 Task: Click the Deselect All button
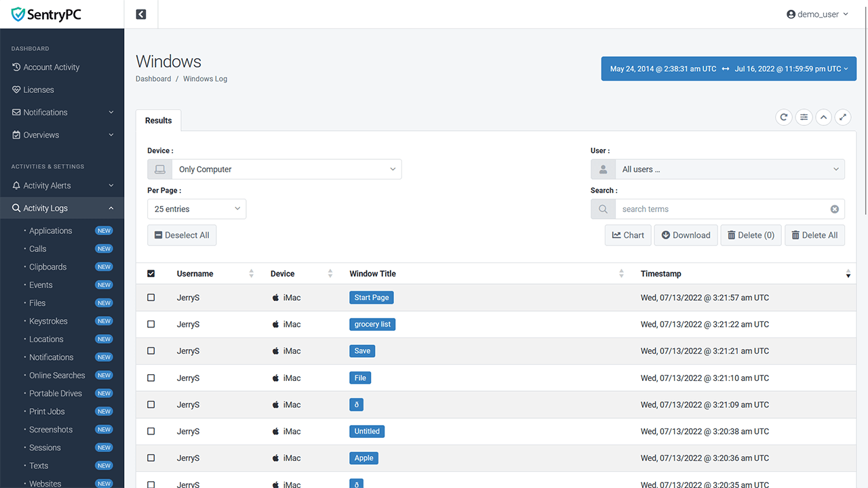point(182,235)
